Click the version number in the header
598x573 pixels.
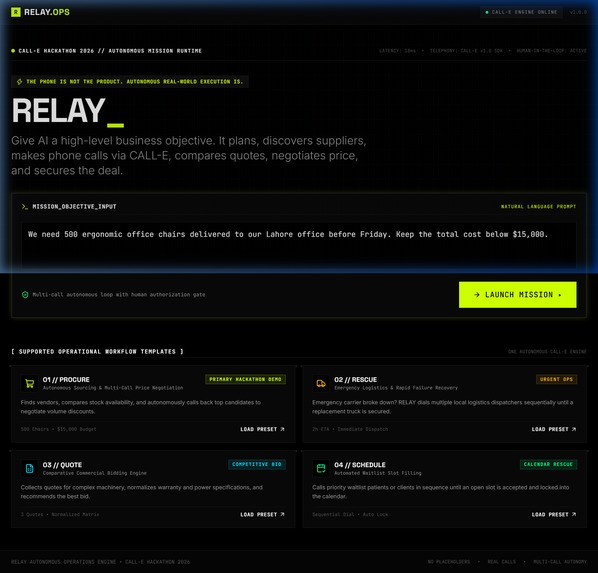pos(578,12)
